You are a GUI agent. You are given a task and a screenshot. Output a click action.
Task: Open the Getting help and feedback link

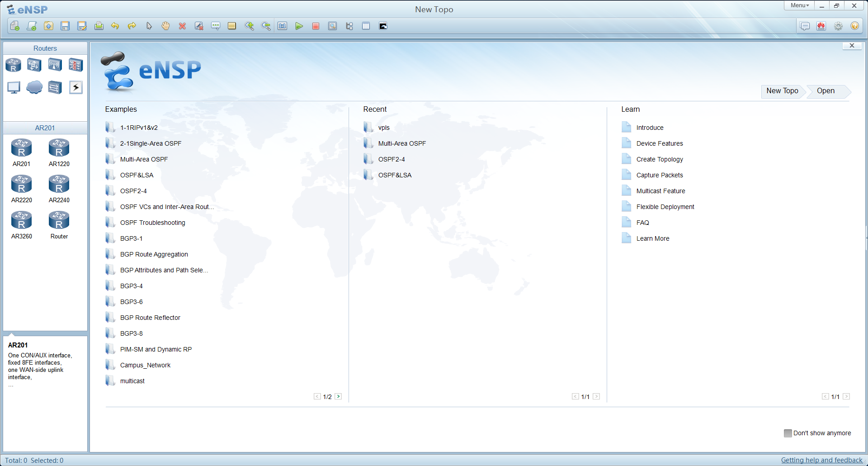click(x=821, y=460)
